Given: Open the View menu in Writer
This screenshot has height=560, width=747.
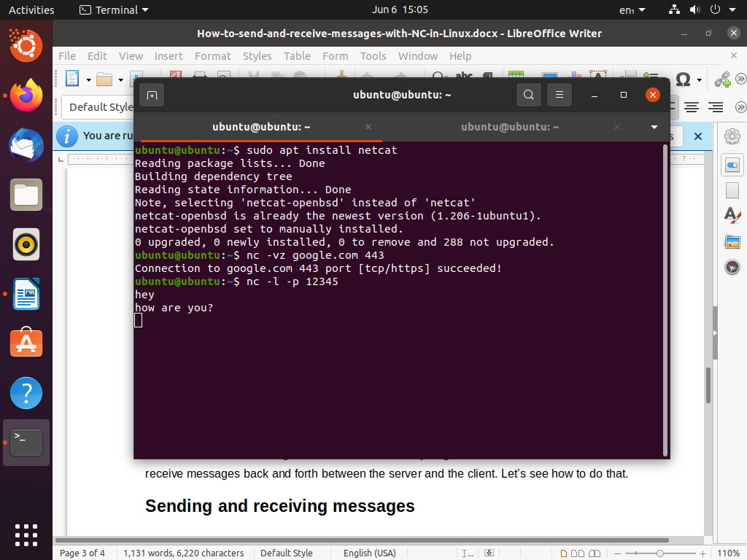Looking at the screenshot, I should pos(131,56).
